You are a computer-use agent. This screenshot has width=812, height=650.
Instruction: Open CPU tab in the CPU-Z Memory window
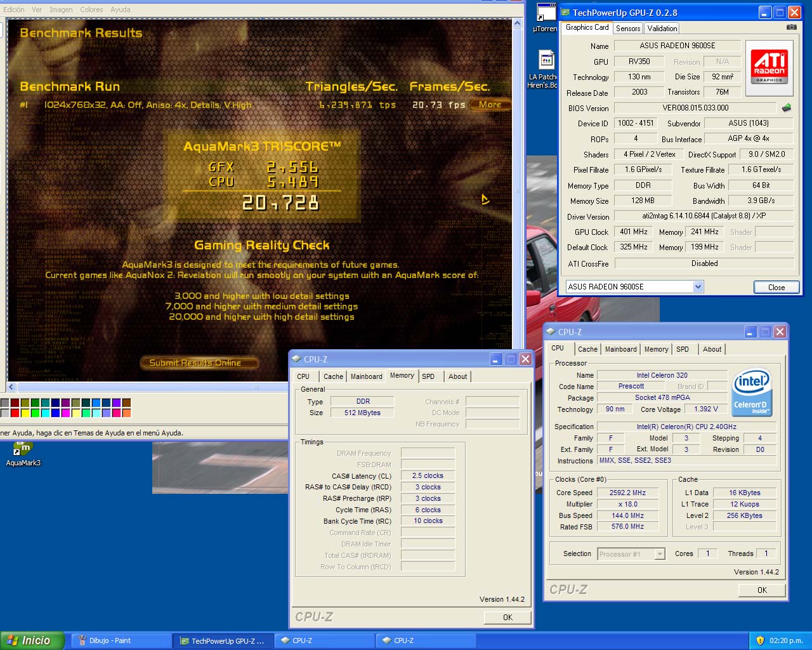(x=304, y=376)
